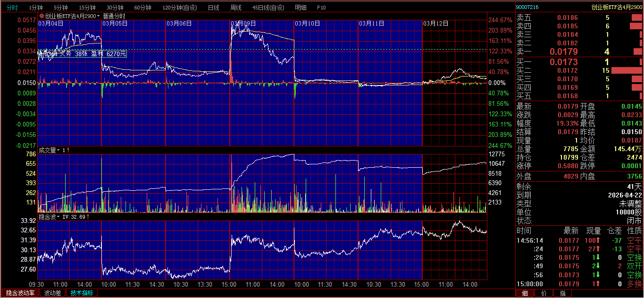
Task: Click the red arrow beside 成交量 value
Action: tap(68, 150)
